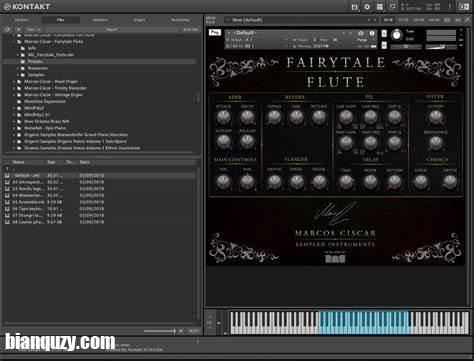Click the instrument pan slider in the header

(x=406, y=47)
